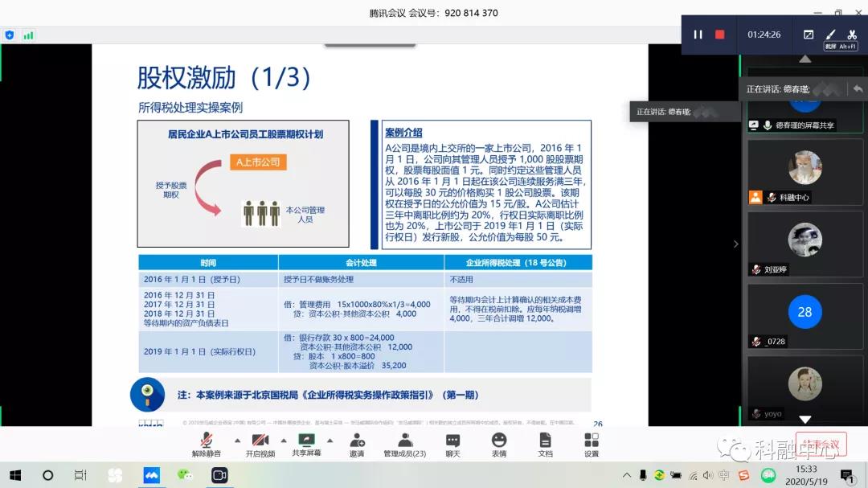Viewport: 868px width, 488px height.
Task: Open the brush annotation tool in recorder
Action: click(x=830, y=35)
